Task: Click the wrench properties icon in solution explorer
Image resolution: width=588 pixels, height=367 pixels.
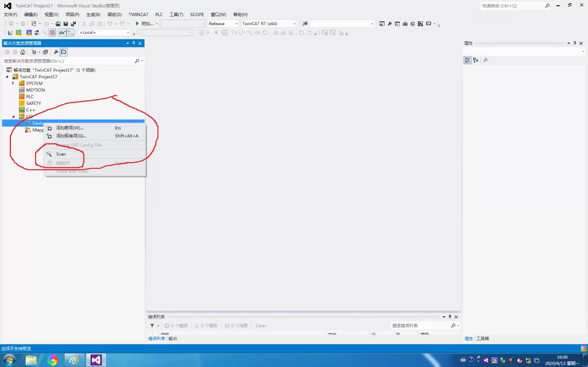Action: pos(55,52)
